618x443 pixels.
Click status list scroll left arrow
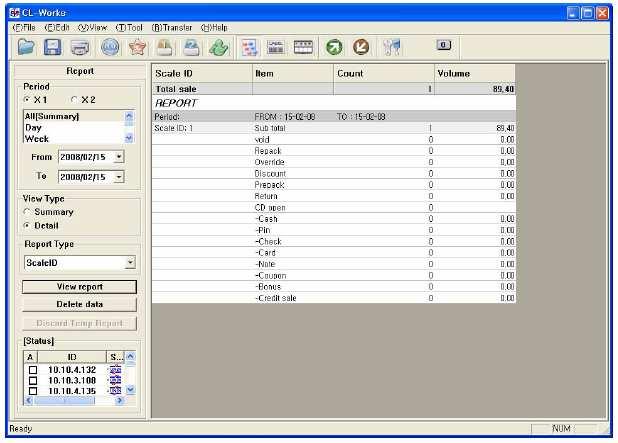click(28, 400)
